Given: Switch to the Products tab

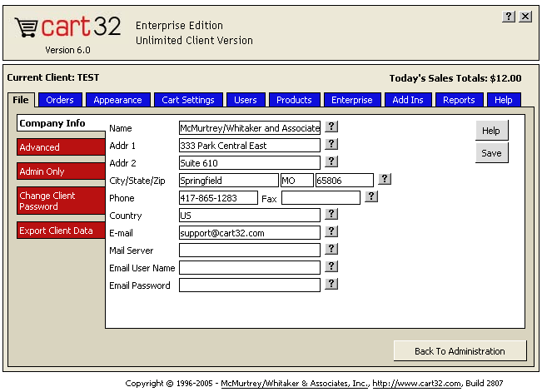Looking at the screenshot, I should point(294,100).
